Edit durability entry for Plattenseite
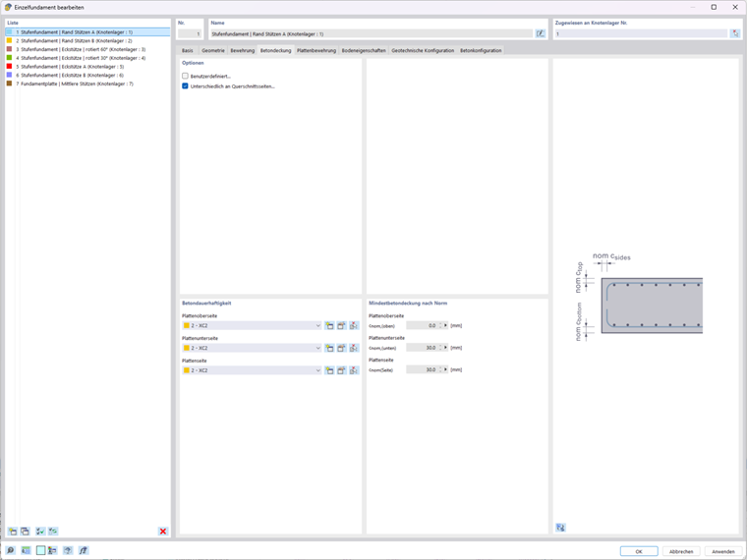 point(342,370)
